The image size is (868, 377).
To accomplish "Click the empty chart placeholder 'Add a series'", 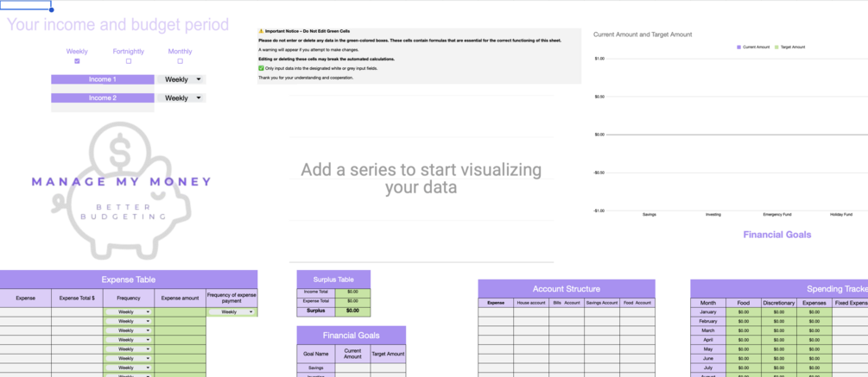I will click(x=421, y=179).
